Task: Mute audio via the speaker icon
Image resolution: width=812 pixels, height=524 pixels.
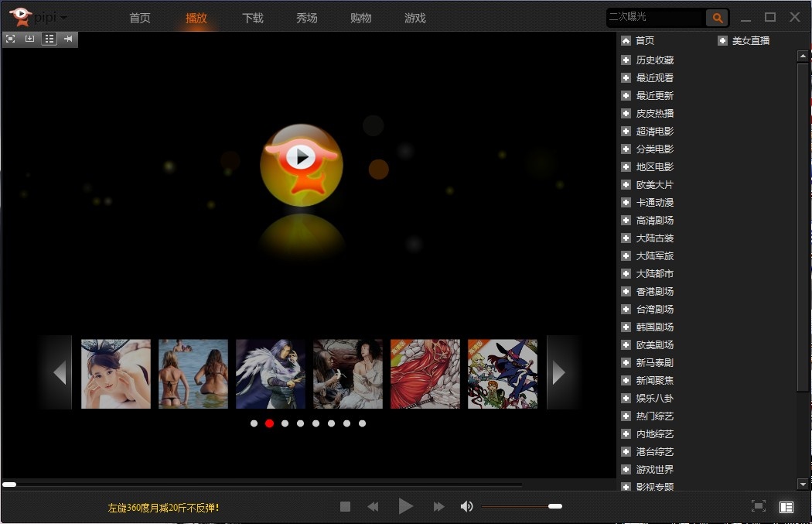Action: pyautogui.click(x=466, y=507)
